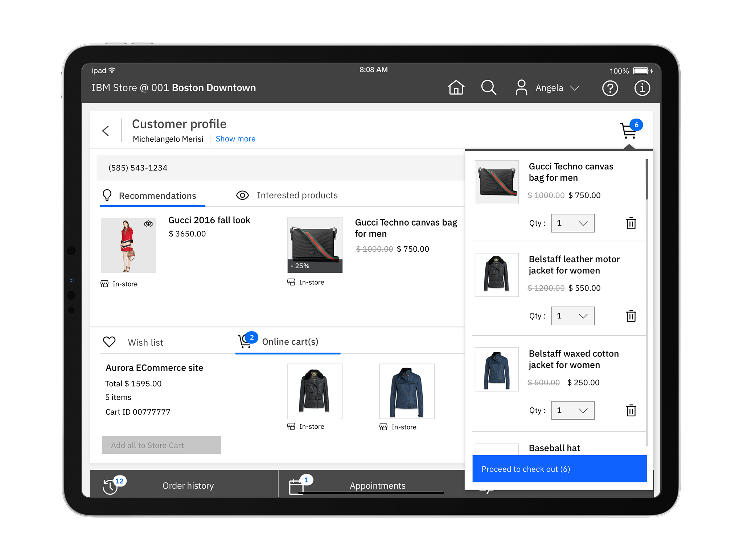Open Qty dropdown for Belstaff leather jacket
Image resolution: width=743 pixels, height=560 pixels.
click(572, 316)
